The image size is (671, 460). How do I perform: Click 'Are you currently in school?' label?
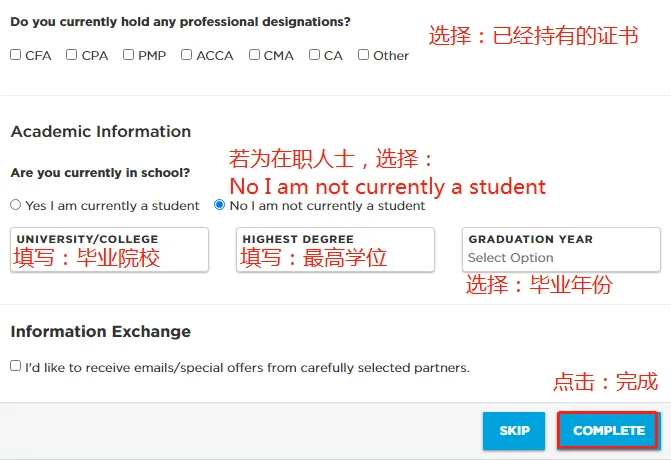point(100,173)
